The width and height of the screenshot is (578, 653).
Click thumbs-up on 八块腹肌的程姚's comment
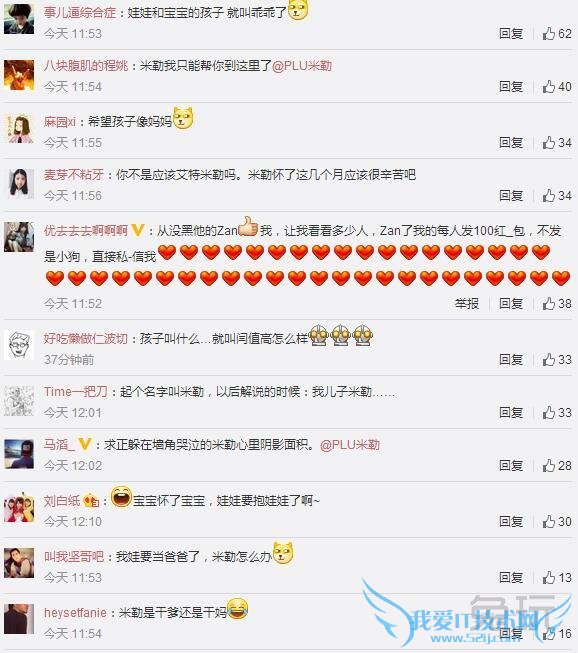tap(557, 87)
